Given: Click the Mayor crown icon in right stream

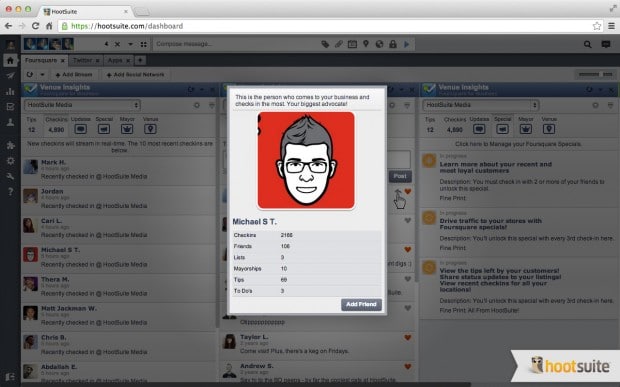Looking at the screenshot, I should pyautogui.click(x=525, y=129).
